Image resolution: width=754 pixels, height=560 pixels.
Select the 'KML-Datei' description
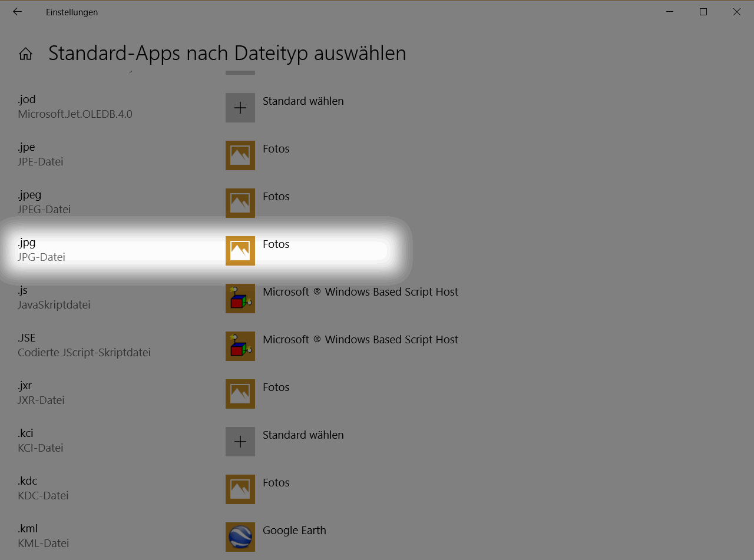tap(44, 544)
